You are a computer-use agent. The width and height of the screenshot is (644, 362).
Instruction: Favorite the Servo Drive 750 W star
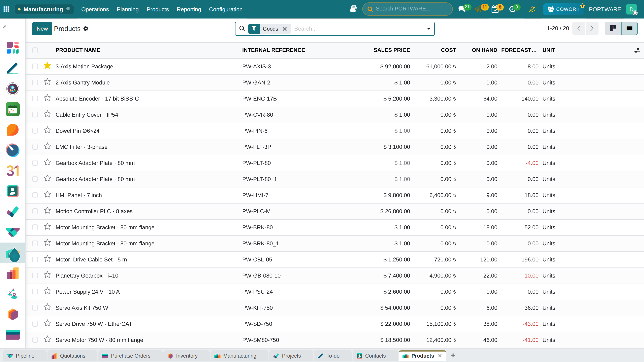[47, 323]
